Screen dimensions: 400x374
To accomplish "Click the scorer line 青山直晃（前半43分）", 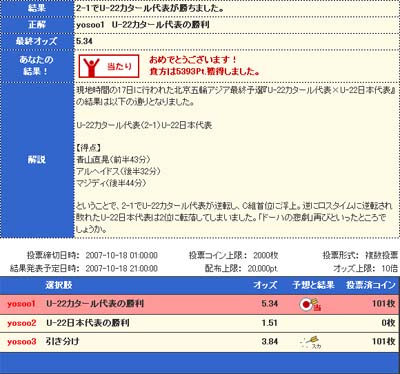I will click(113, 159).
